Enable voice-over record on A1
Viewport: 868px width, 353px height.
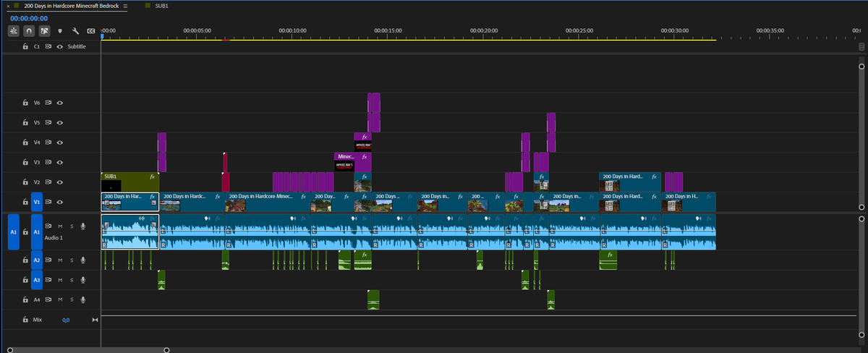[x=83, y=226]
